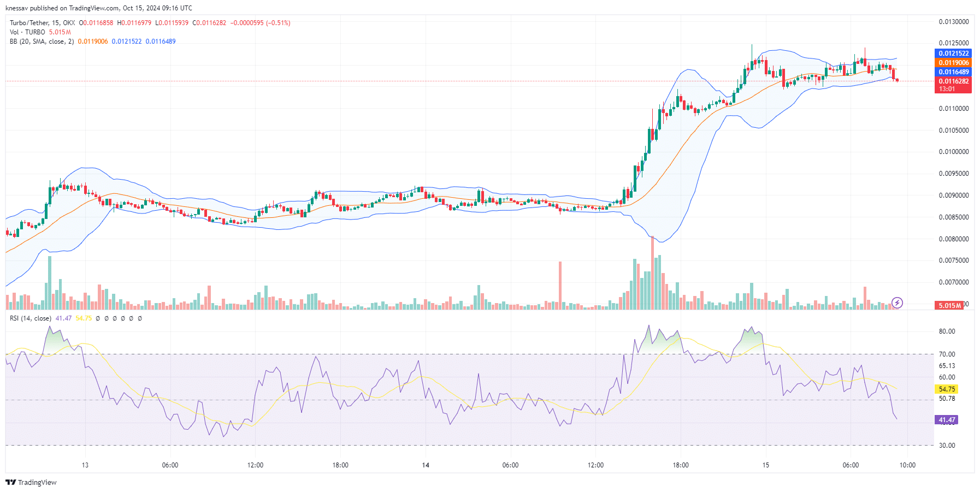Click yellow RSI MA value 54.75 in legend
980x492 pixels.
coord(84,318)
